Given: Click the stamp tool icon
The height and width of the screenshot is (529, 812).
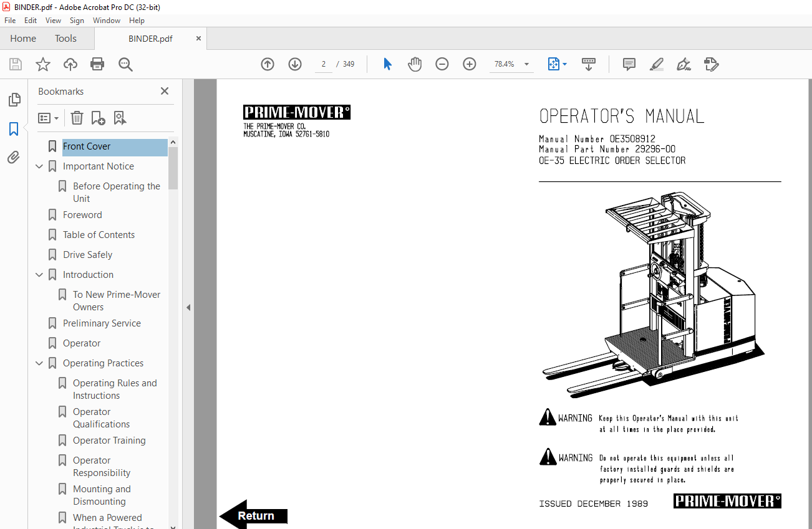Looking at the screenshot, I should [x=712, y=64].
